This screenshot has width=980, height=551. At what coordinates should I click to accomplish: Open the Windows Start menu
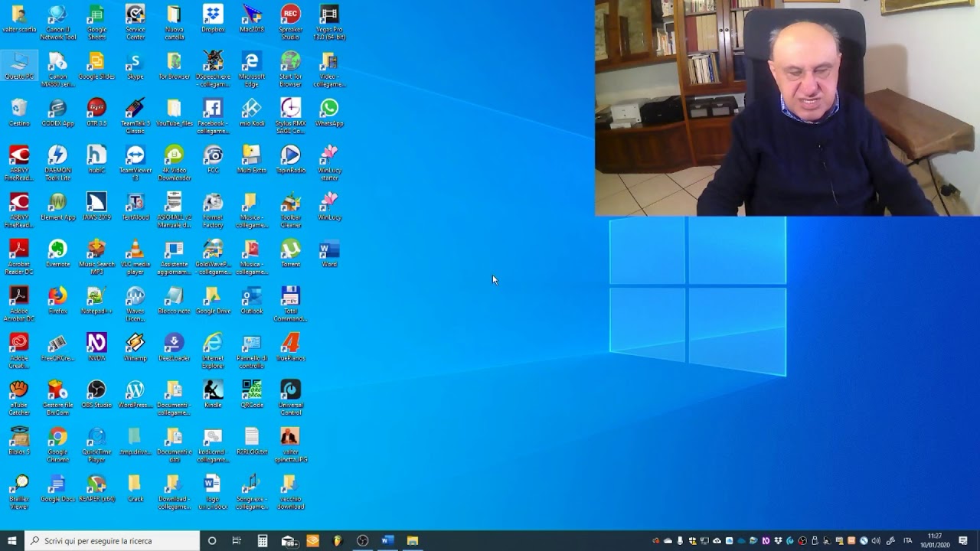pyautogui.click(x=12, y=540)
